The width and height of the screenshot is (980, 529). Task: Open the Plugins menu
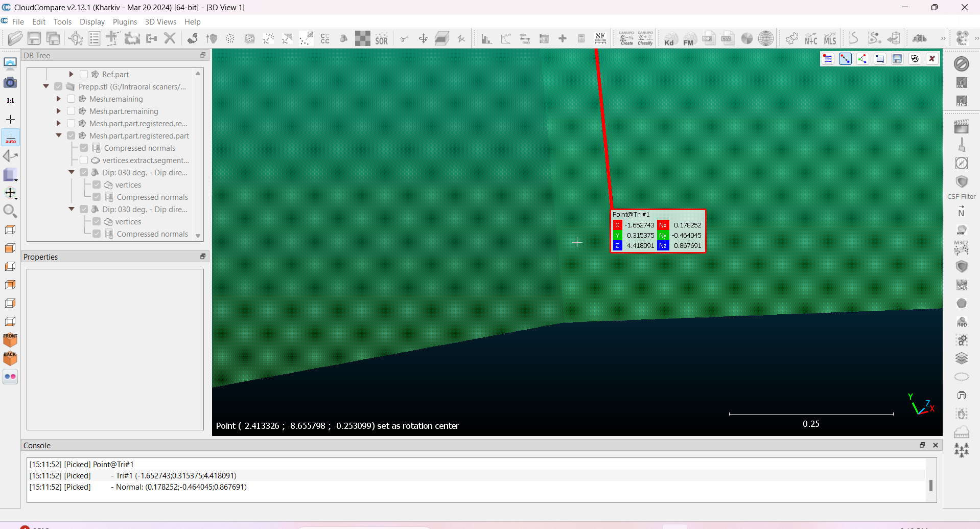point(125,22)
